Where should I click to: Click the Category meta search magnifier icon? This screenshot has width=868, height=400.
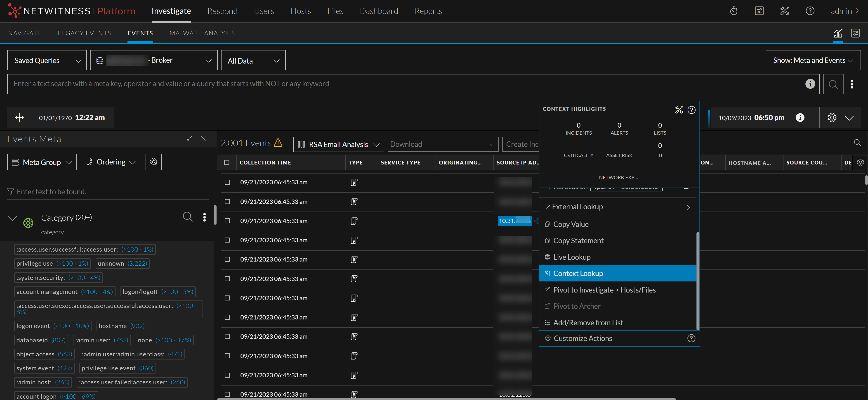coord(188,217)
